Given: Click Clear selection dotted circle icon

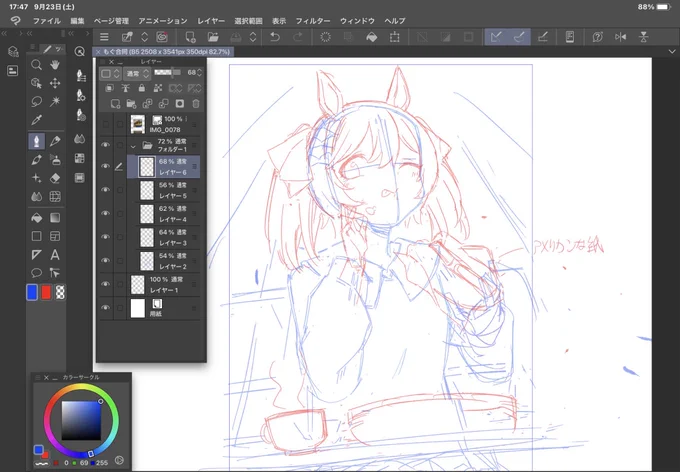Looking at the screenshot, I should point(325,37).
